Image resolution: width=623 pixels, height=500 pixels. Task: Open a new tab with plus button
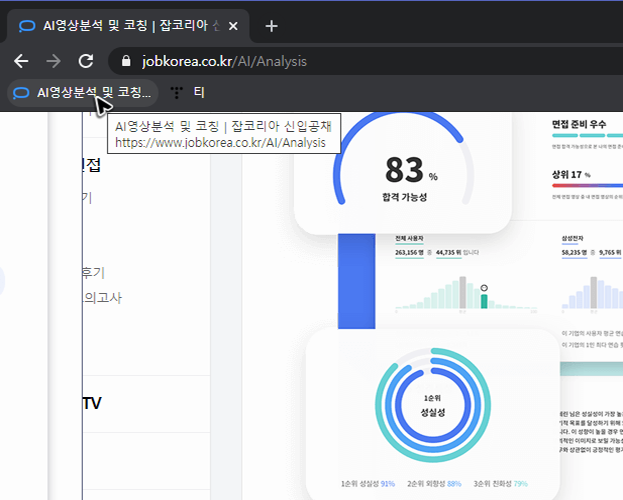[271, 26]
